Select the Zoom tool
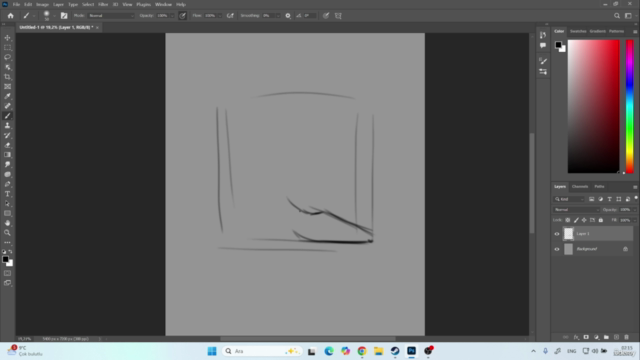 click(x=7, y=233)
